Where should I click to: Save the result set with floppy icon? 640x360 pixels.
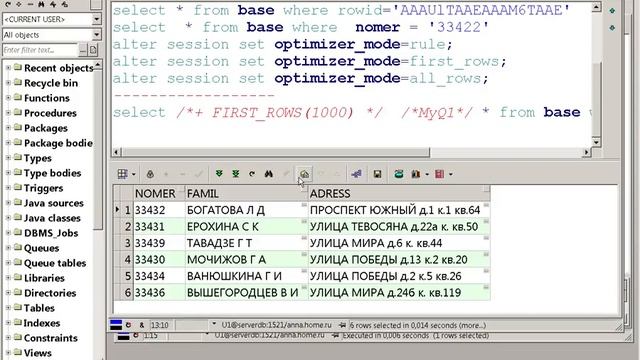tap(378, 174)
